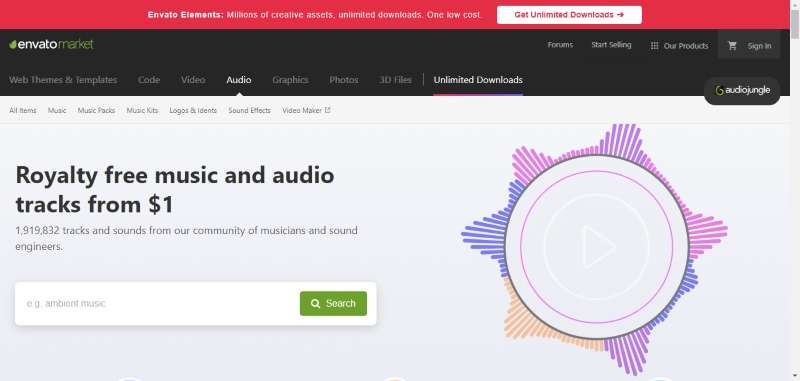
Task: Select Logos & Idents subcategory
Action: pyautogui.click(x=193, y=110)
